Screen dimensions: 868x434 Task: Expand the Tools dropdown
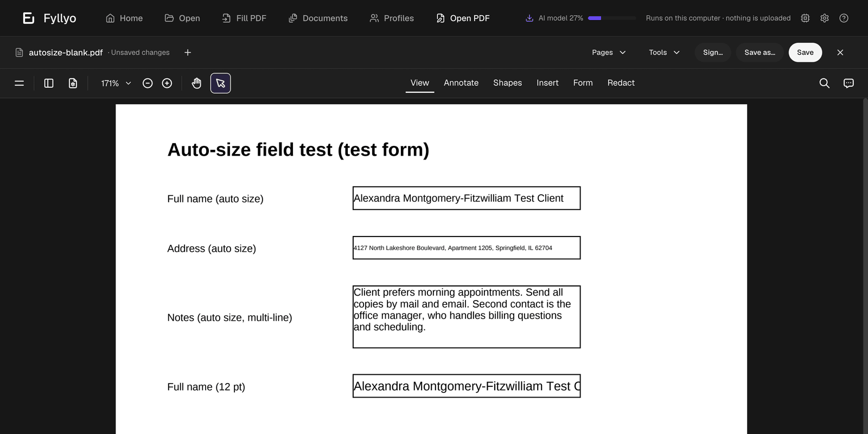[664, 53]
